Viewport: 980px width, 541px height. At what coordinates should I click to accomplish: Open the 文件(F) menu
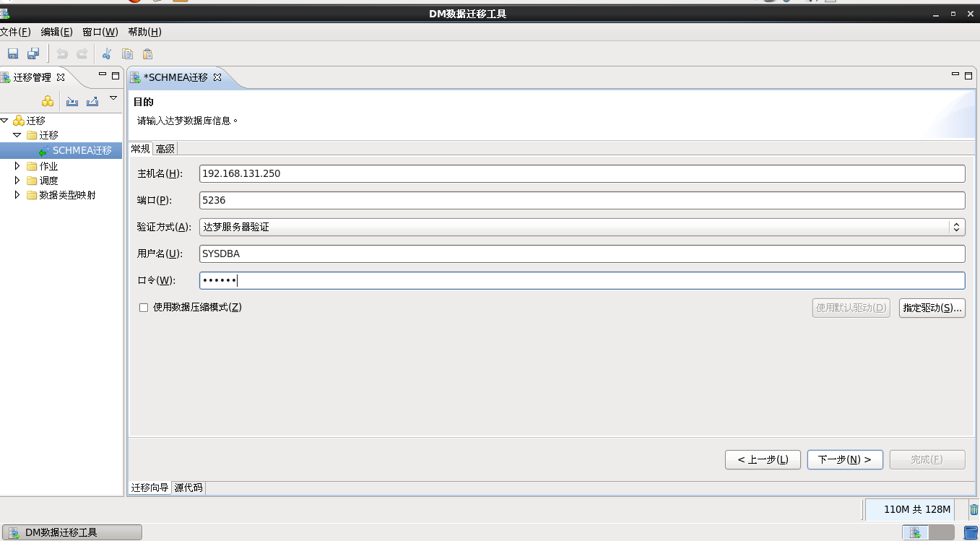[15, 32]
